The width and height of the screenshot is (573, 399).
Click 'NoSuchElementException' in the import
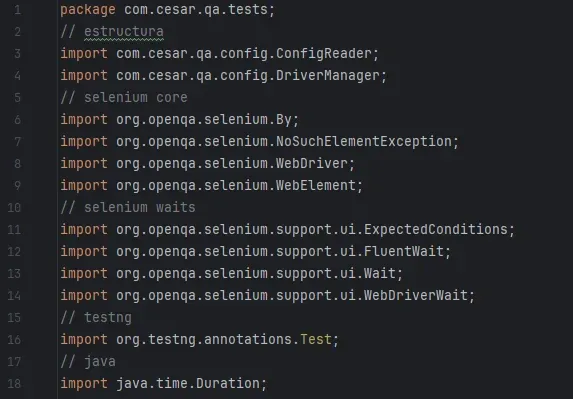click(364, 141)
